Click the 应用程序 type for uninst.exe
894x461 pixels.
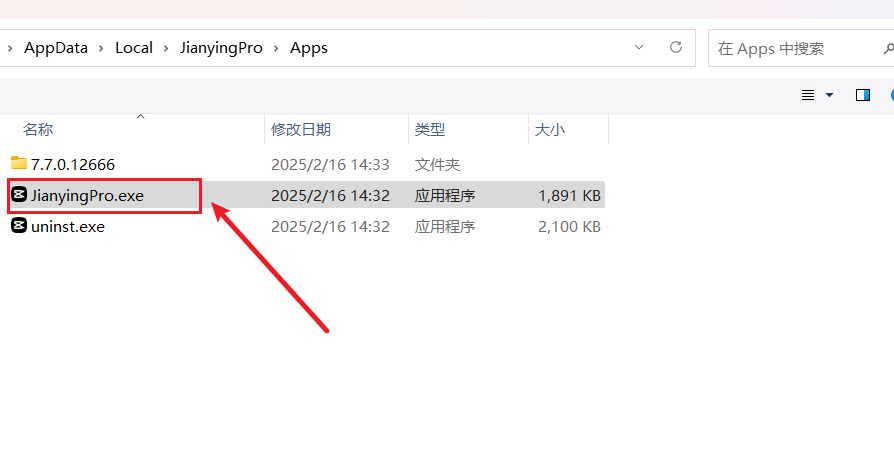pos(445,226)
